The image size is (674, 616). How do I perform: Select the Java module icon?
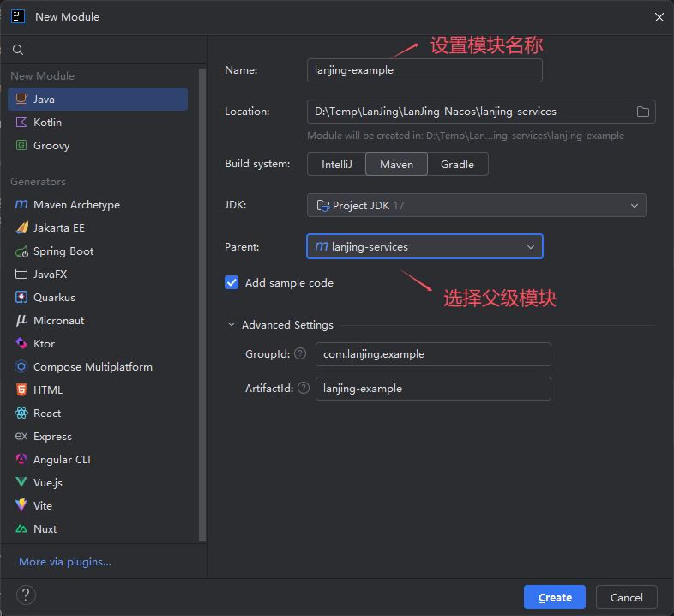[21, 99]
